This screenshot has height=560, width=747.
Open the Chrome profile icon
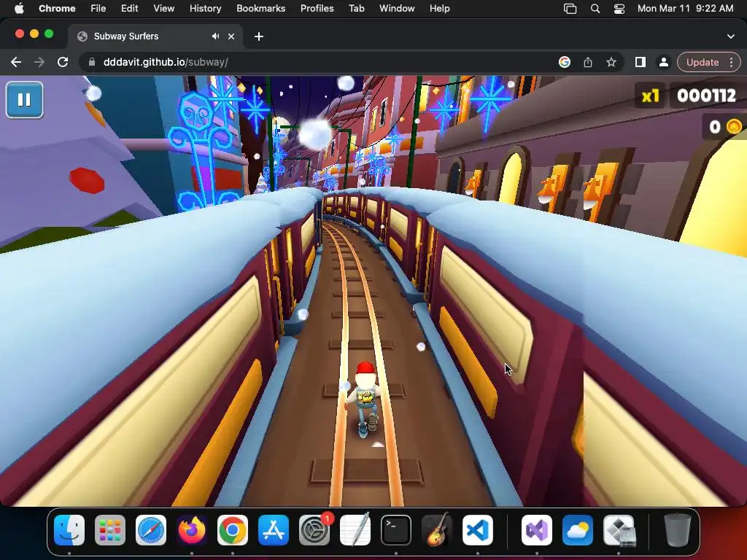point(663,63)
